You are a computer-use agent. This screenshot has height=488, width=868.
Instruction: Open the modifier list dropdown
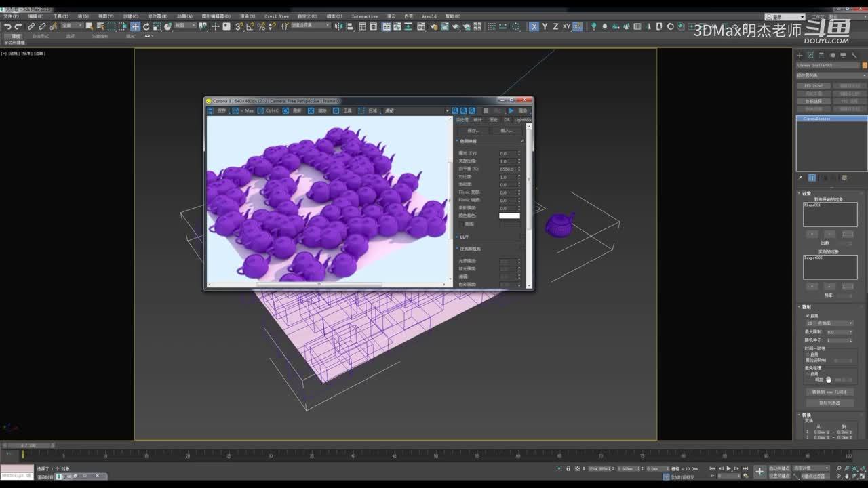831,75
